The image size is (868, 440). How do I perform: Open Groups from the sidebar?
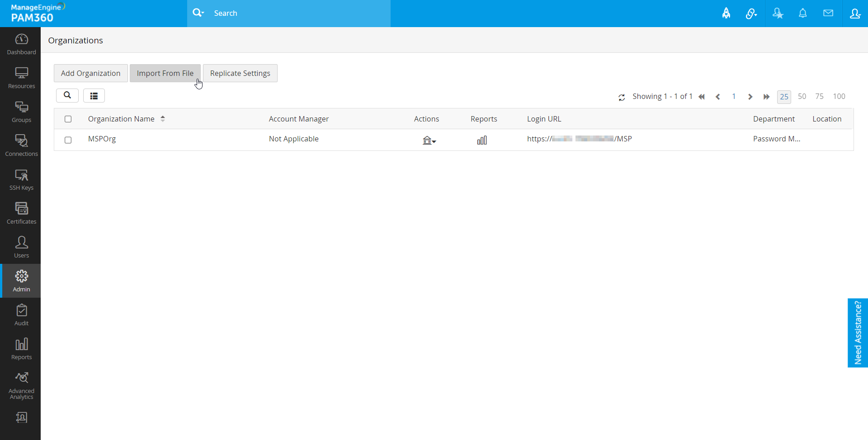click(21, 112)
